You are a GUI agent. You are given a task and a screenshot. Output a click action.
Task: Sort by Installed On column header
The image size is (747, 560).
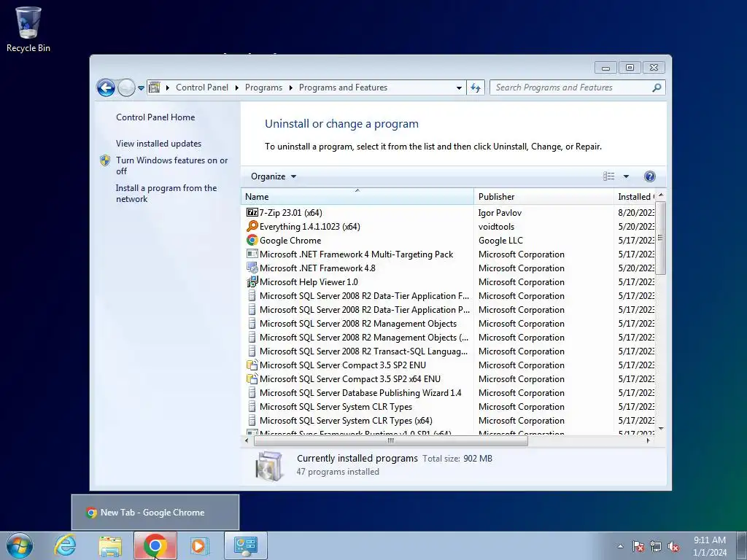point(635,196)
